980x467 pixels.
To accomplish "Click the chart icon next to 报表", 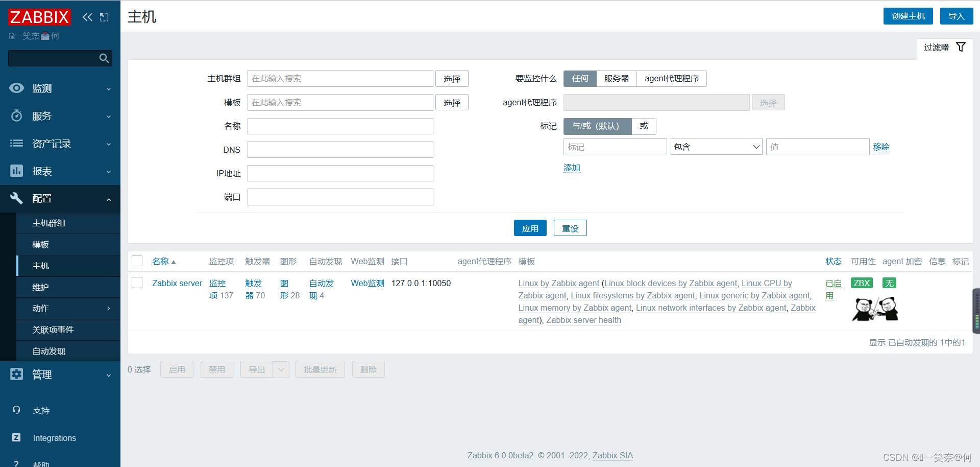I will [x=16, y=171].
